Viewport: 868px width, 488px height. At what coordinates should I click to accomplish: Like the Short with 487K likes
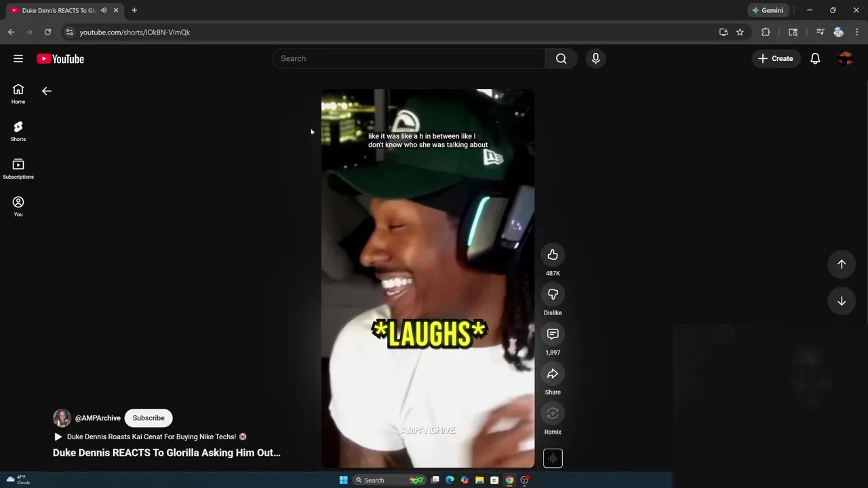tap(553, 255)
